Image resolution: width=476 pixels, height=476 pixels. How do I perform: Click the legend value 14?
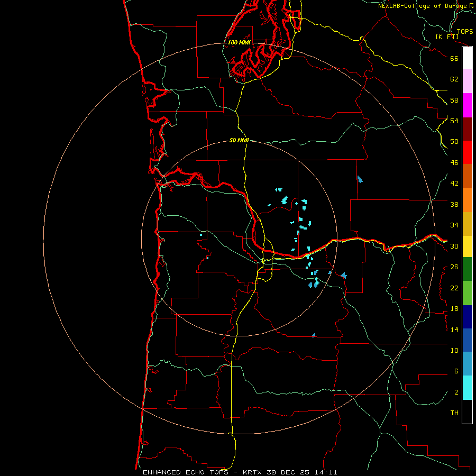coord(454,329)
